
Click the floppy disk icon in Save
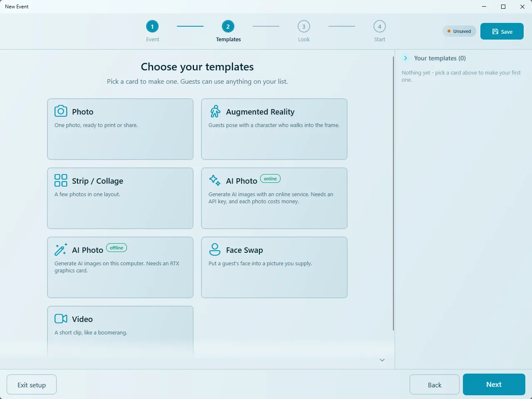point(495,32)
